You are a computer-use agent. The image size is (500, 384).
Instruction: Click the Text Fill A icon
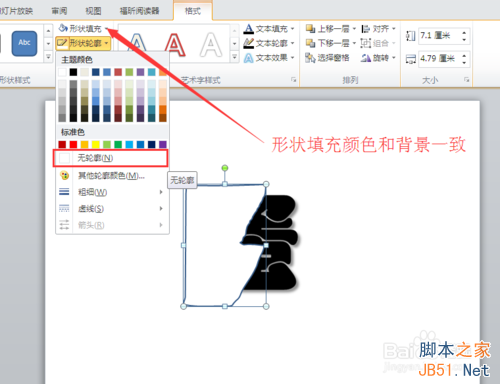point(248,29)
